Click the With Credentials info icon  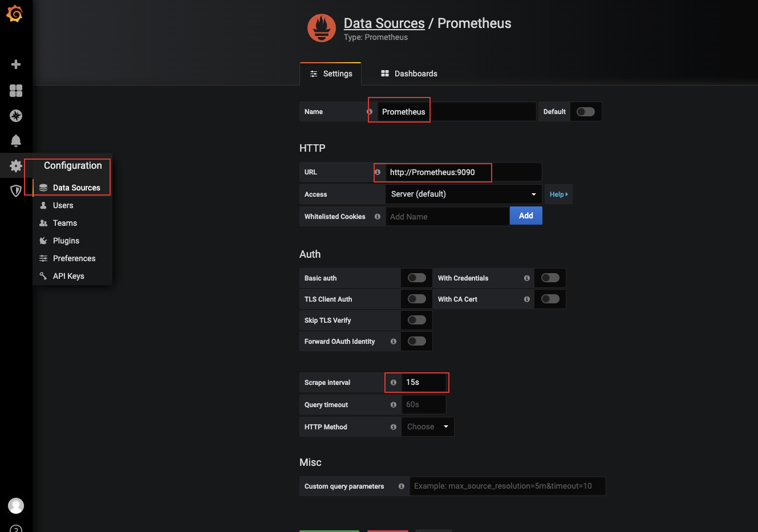tap(527, 278)
